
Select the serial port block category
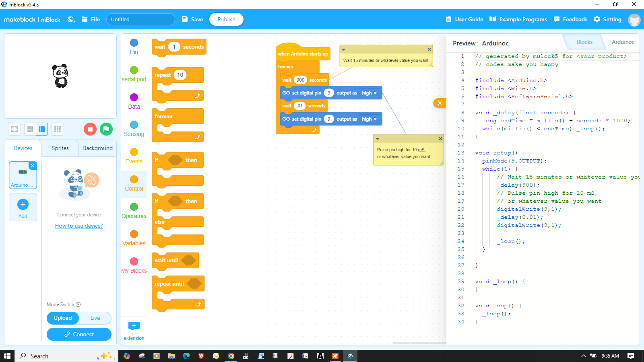134,74
